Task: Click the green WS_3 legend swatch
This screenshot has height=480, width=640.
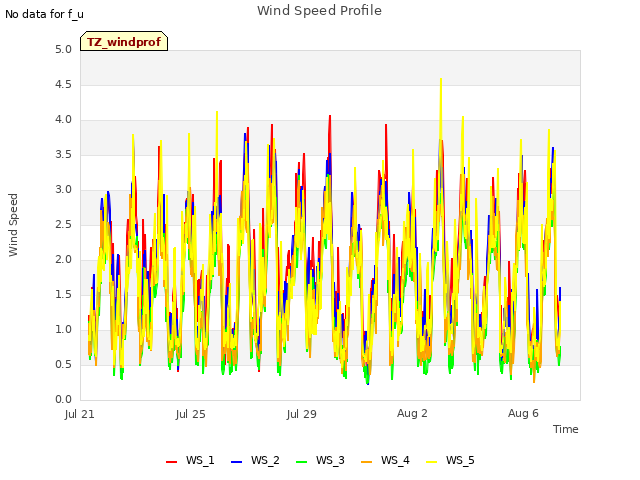Action: coord(301,461)
